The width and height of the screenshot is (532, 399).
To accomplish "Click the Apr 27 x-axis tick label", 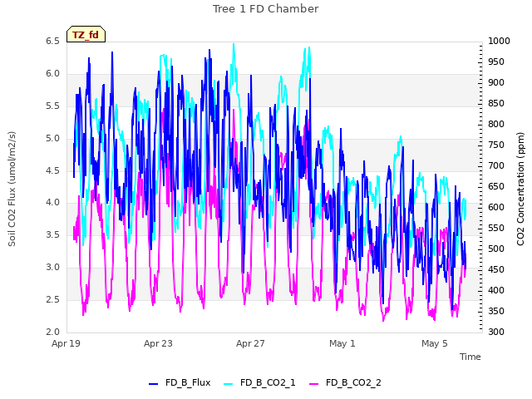I will click(x=250, y=343).
